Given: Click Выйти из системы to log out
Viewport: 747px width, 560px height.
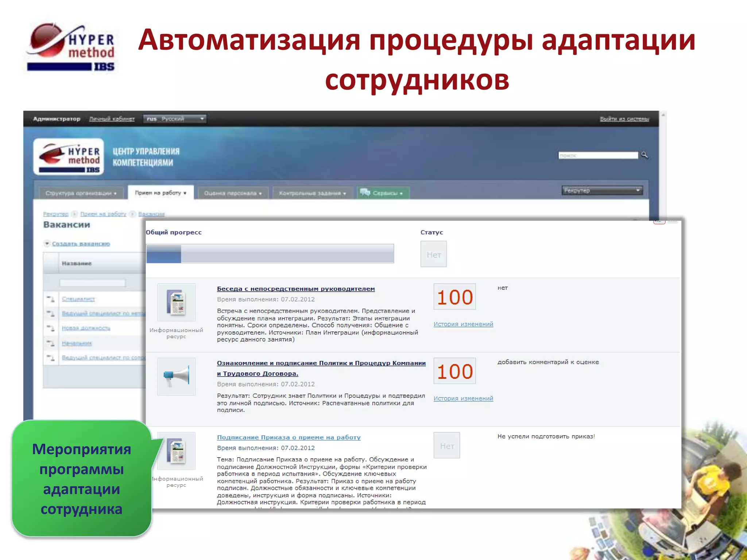Looking at the screenshot, I should 624,119.
